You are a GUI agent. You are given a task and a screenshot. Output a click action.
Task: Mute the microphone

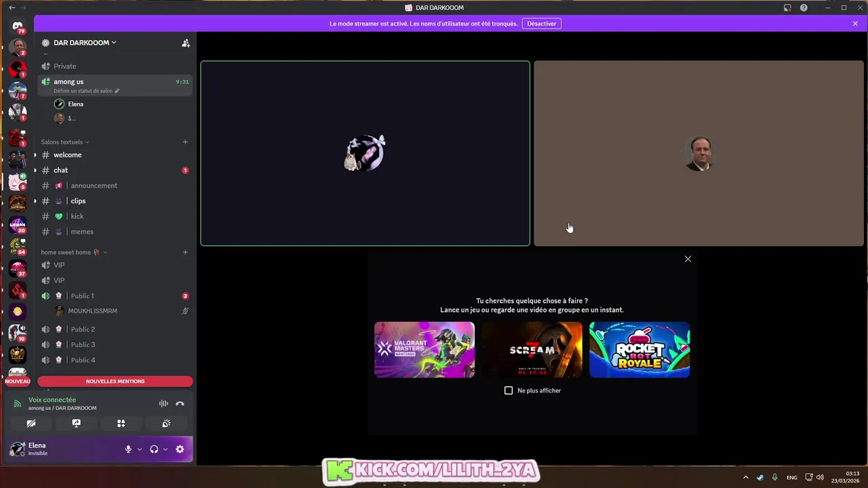tap(128, 449)
